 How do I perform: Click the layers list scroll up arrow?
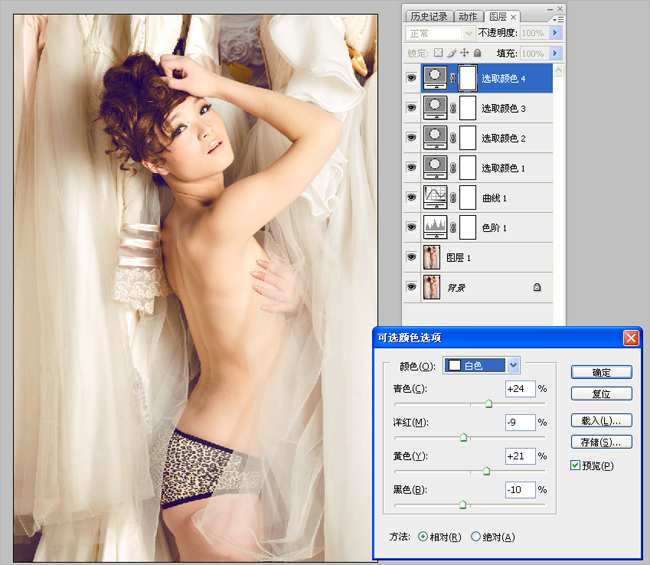point(558,70)
